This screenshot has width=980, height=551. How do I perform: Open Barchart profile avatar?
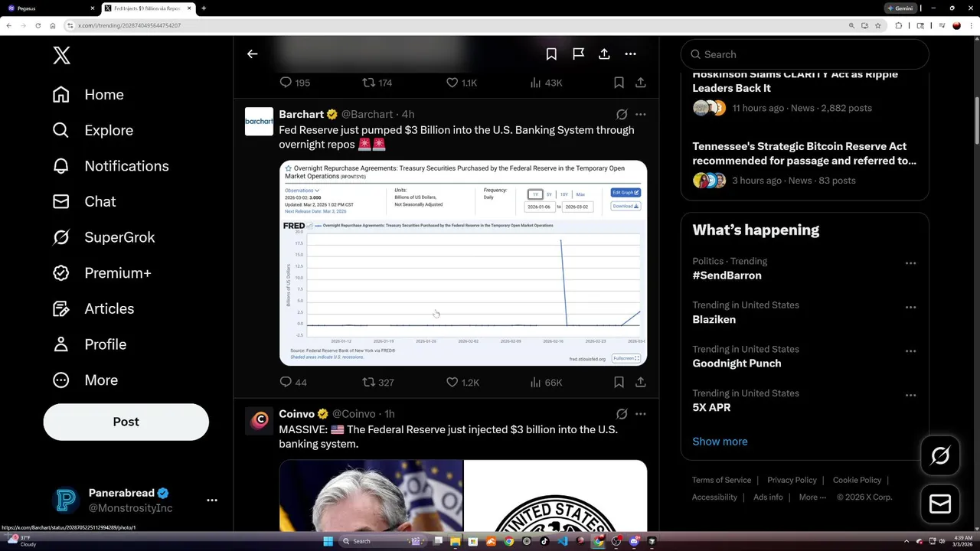click(259, 122)
